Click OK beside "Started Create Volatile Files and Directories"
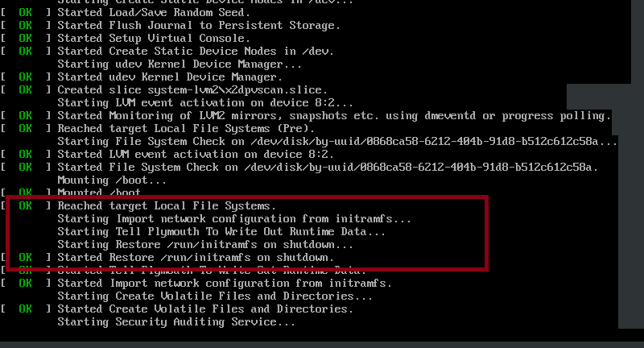Viewport: 644px width, 348px height. pyautogui.click(x=26, y=309)
